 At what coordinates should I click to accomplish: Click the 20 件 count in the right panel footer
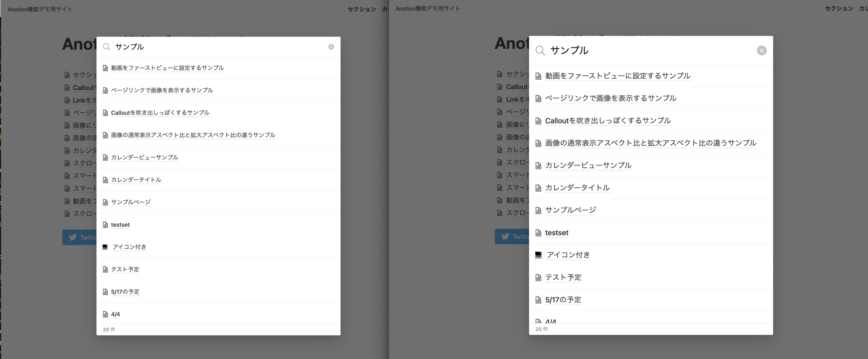tap(542, 329)
